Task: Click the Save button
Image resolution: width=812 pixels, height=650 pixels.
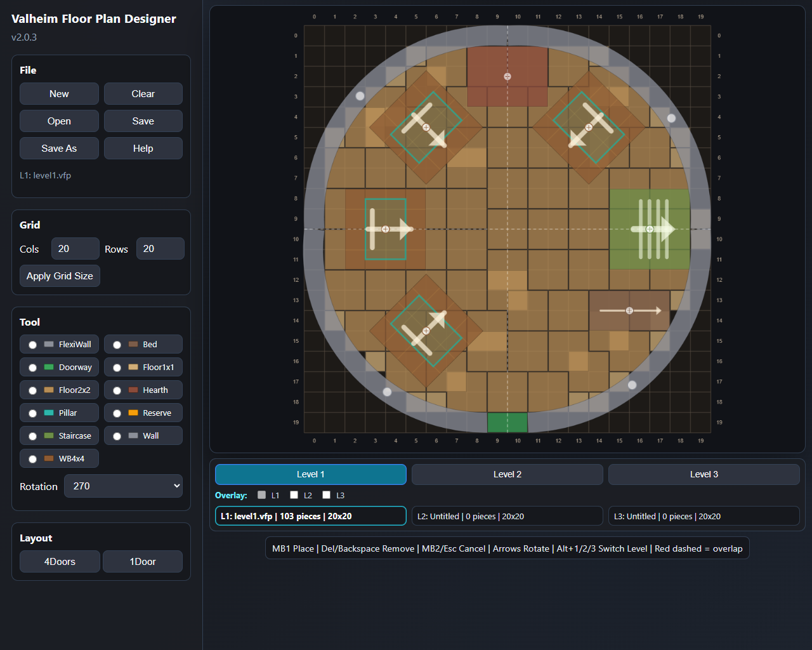Action: click(143, 121)
